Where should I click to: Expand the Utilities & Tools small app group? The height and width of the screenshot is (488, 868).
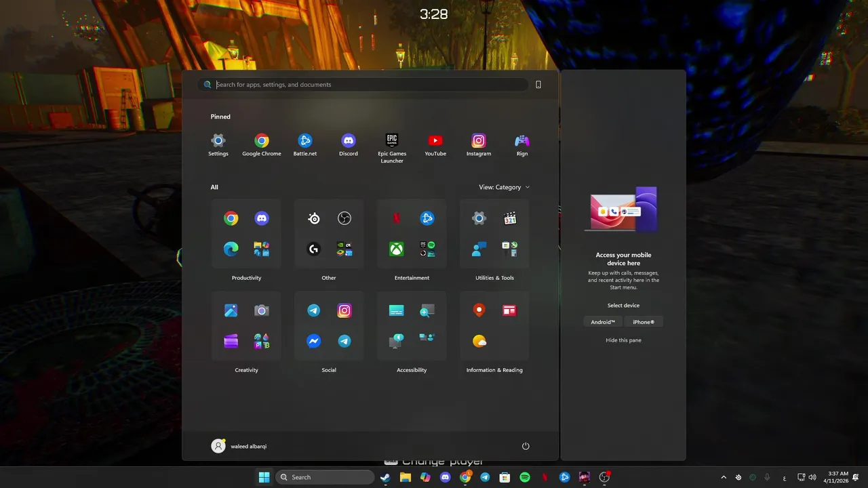point(510,249)
